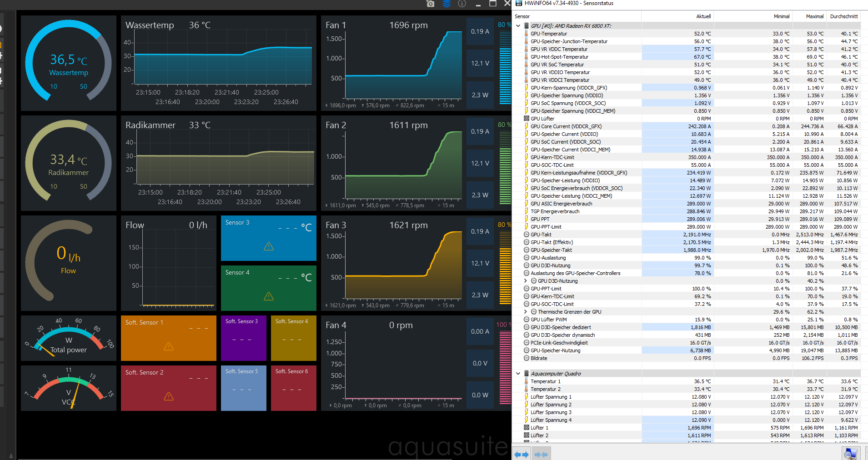
Task: Click warning triangle in Soft. Sensor 2 tile
Action: click(x=169, y=396)
